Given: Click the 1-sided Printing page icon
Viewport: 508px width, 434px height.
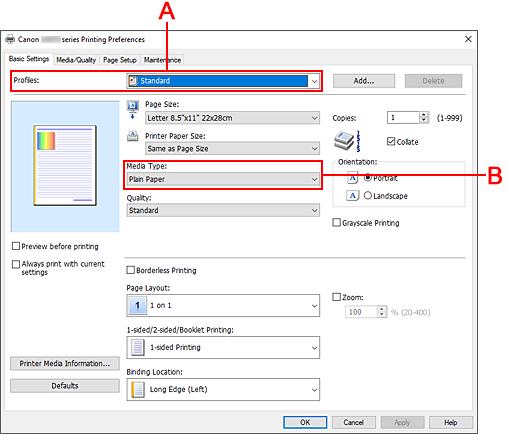Looking at the screenshot, I should click(138, 347).
